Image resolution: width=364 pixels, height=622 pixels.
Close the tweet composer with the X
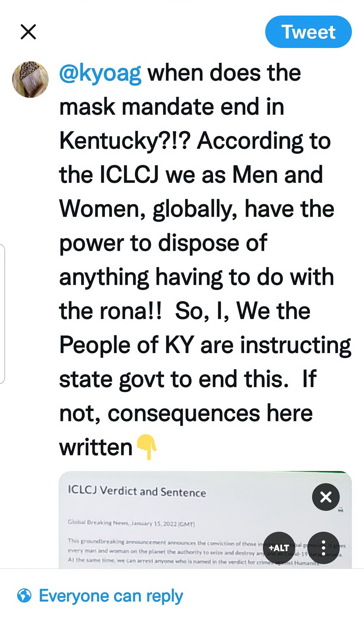[28, 32]
